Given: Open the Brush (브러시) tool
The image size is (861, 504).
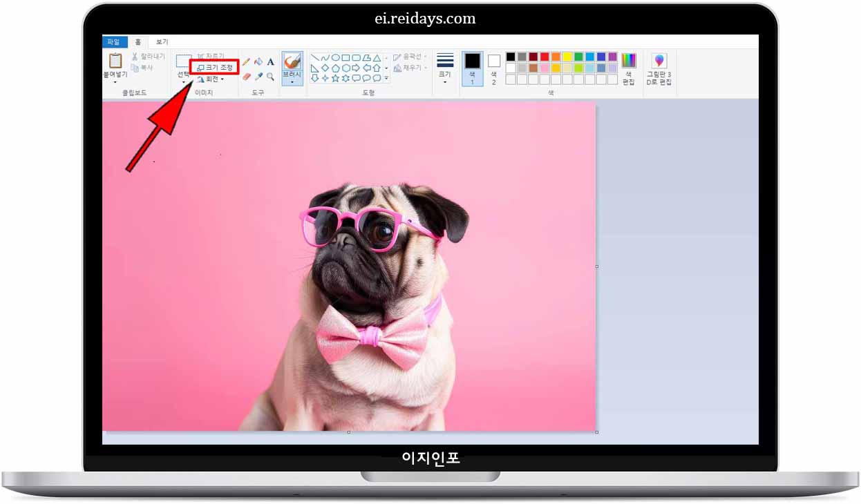Looking at the screenshot, I should point(292,61).
